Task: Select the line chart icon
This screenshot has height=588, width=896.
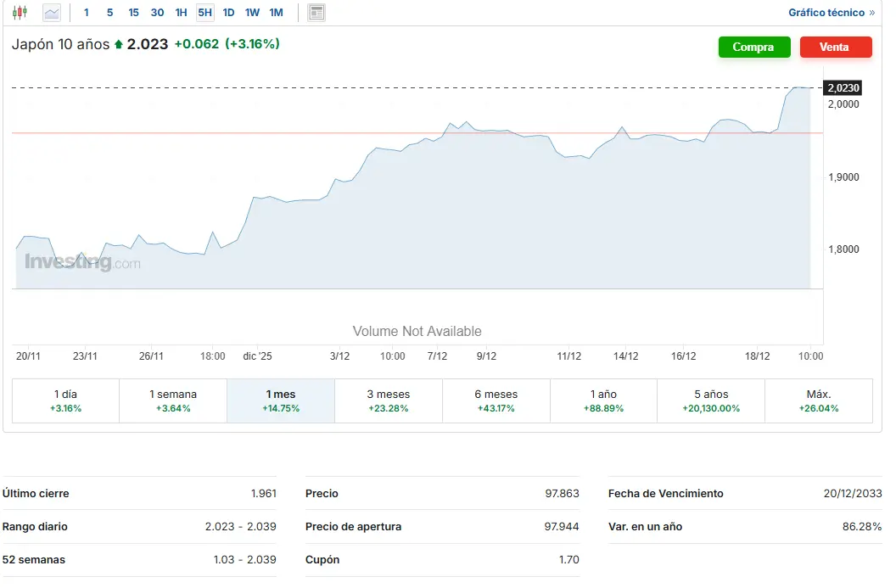Action: point(51,12)
